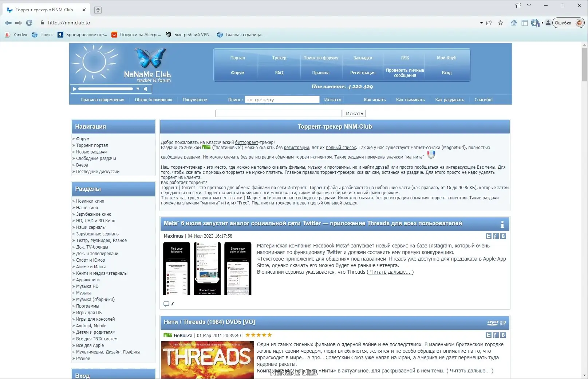The width and height of the screenshot is (588, 379).
Task: Reload the page with the refresh icon
Action: (x=29, y=23)
